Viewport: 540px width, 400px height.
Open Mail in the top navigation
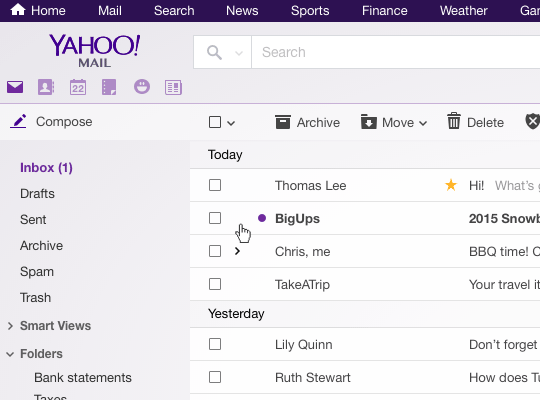pyautogui.click(x=110, y=11)
